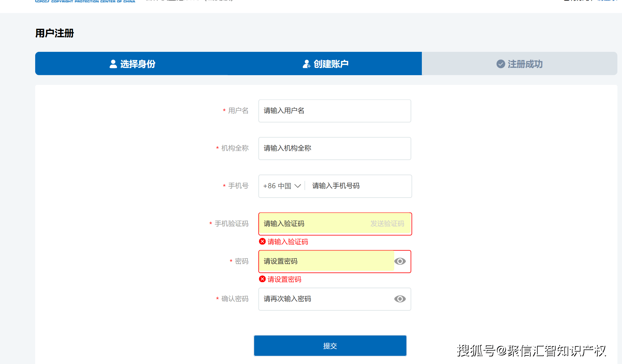Click the checkmark icon on 注册成功 step
Viewport: 622px width, 364px height.
point(501,64)
